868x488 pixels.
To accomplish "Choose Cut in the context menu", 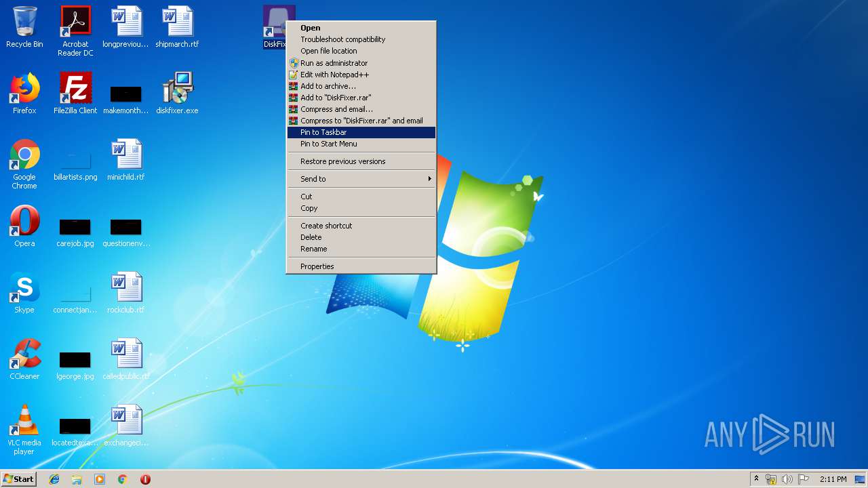I will click(x=361, y=197).
